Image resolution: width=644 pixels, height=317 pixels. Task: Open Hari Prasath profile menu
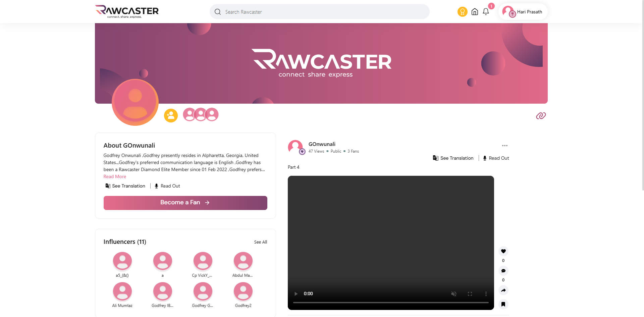pos(523,12)
